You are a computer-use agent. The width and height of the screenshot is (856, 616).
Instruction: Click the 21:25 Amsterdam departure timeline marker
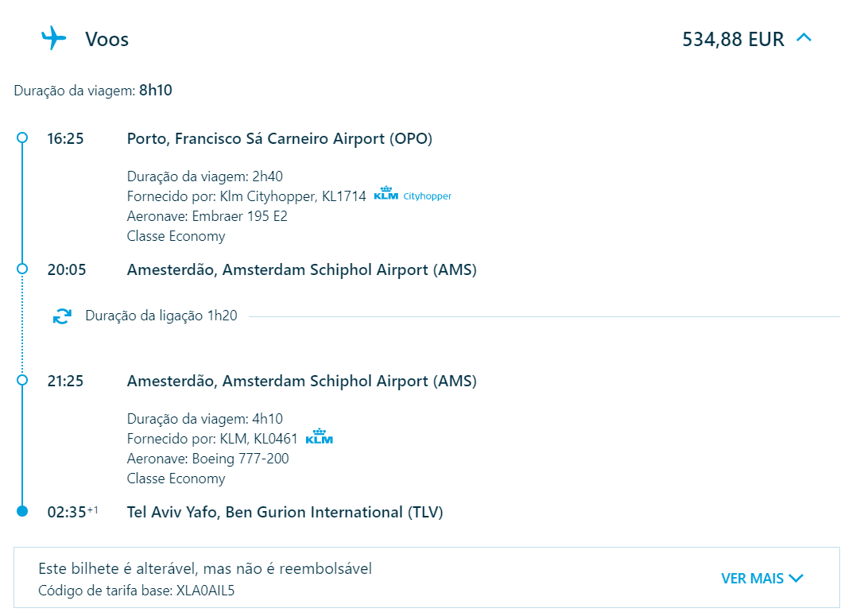click(x=21, y=380)
